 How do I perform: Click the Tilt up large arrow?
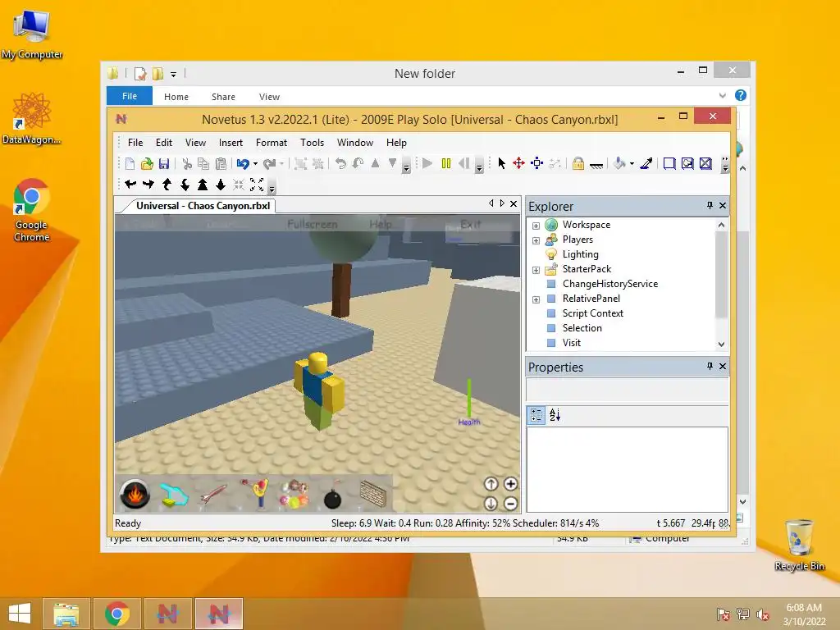coord(203,185)
